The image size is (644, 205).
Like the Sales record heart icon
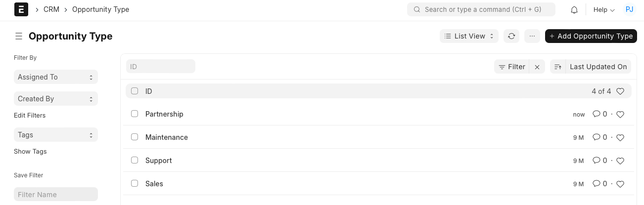[620, 184]
